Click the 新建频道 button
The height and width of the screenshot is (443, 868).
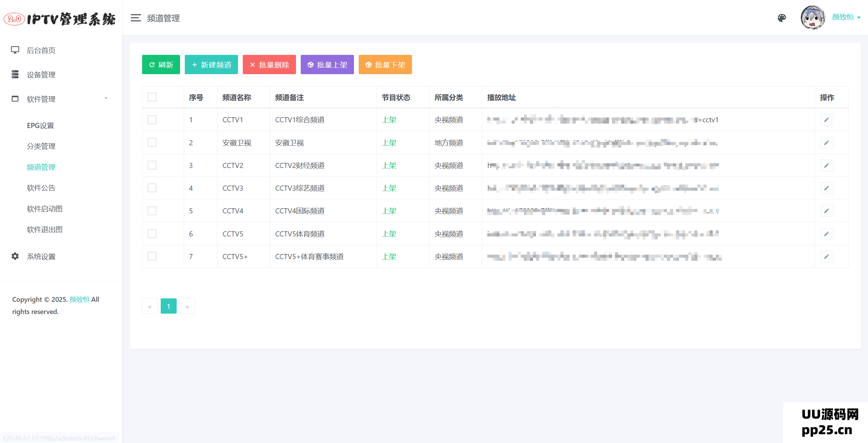coord(211,65)
